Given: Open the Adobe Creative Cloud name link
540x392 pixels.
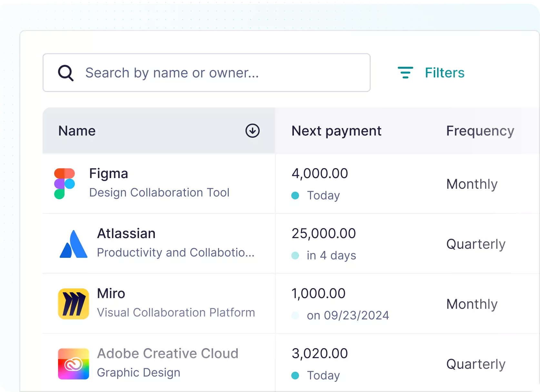Looking at the screenshot, I should point(167,353).
